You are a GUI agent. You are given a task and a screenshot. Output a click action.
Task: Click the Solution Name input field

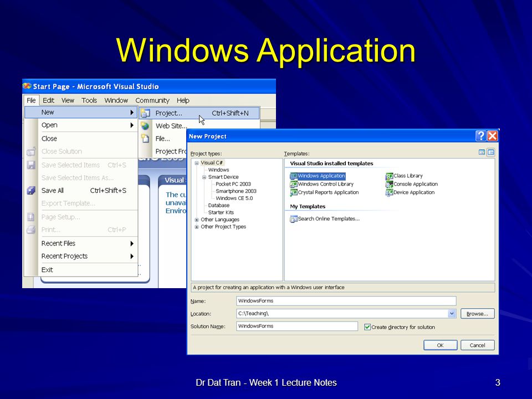pyautogui.click(x=297, y=326)
